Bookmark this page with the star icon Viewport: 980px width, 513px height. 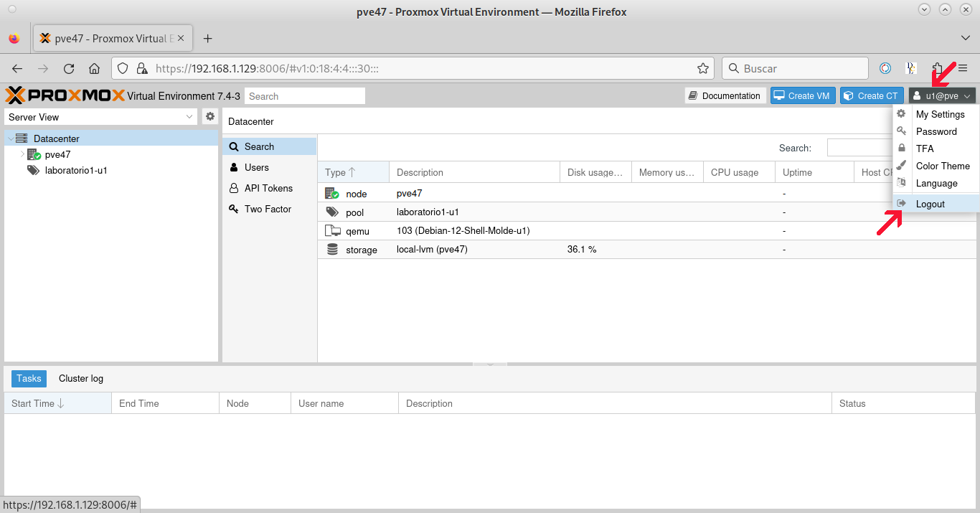(x=703, y=68)
